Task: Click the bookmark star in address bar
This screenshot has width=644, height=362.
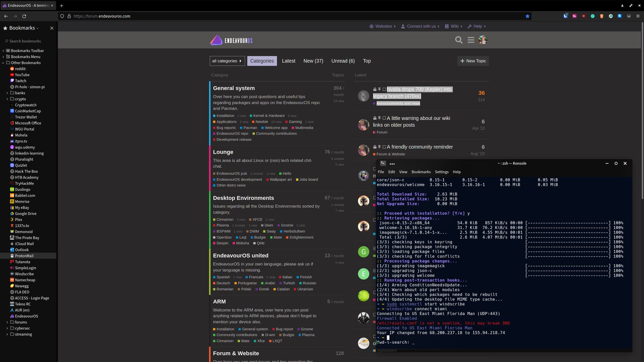Action: (527, 16)
